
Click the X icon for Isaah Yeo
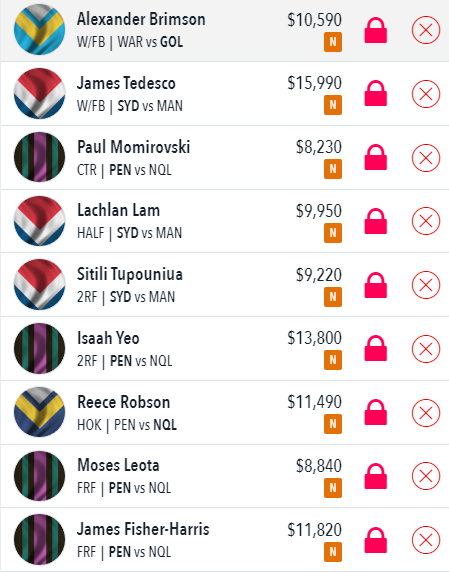(x=426, y=349)
